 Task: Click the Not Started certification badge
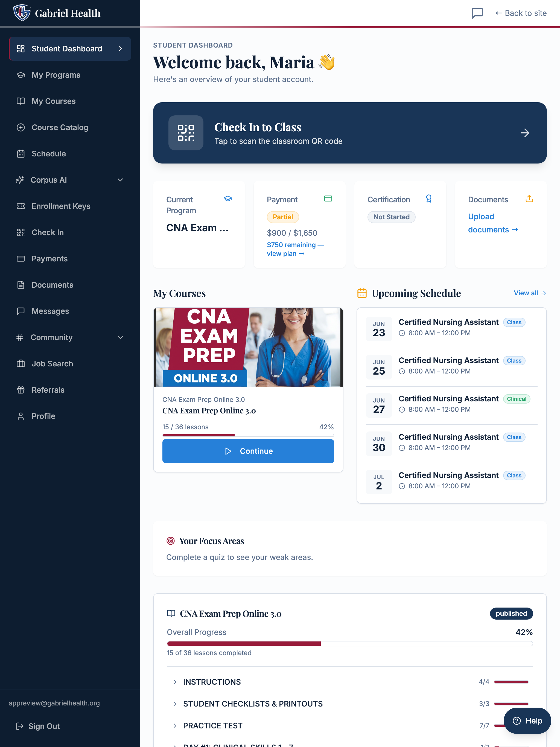pos(391,217)
